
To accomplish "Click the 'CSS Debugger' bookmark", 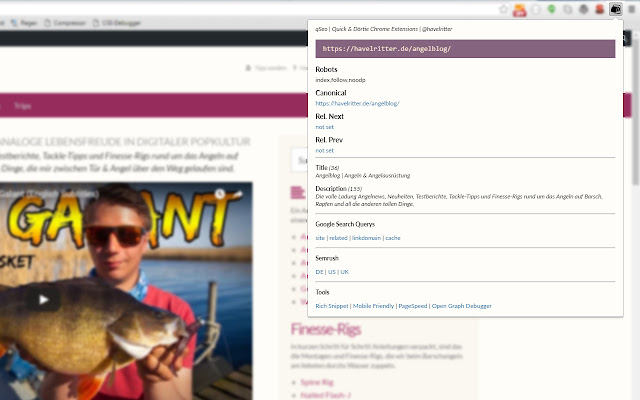I will 117,23.
